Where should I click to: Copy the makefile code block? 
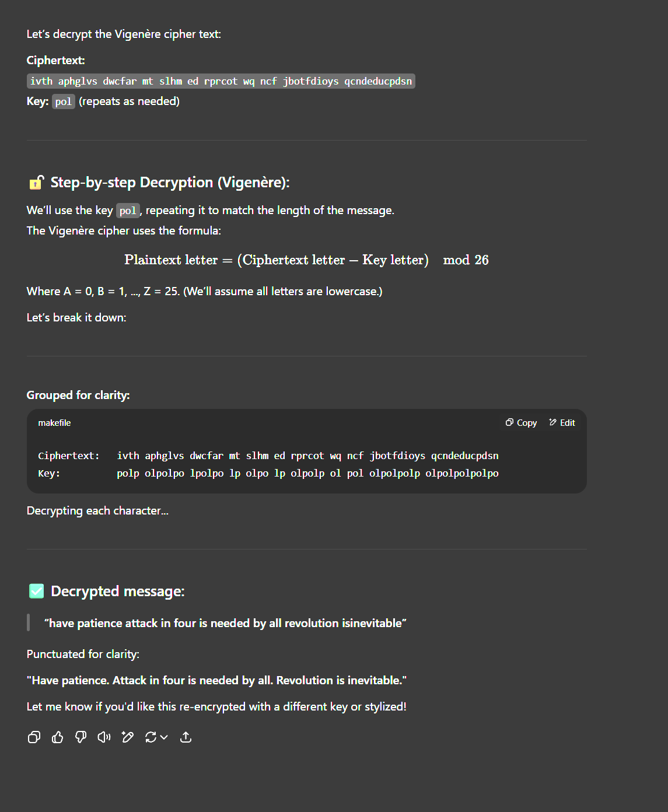pyautogui.click(x=521, y=423)
